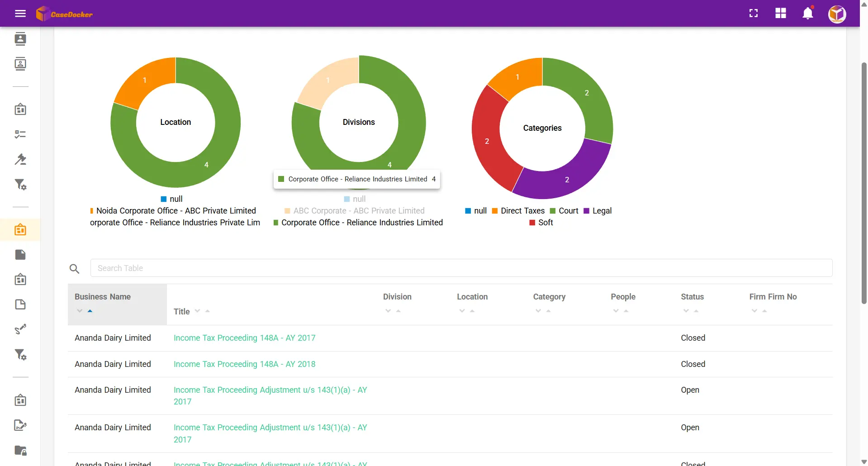The image size is (868, 466).
Task: Open the outlined document sidebar icon
Action: 20,304
